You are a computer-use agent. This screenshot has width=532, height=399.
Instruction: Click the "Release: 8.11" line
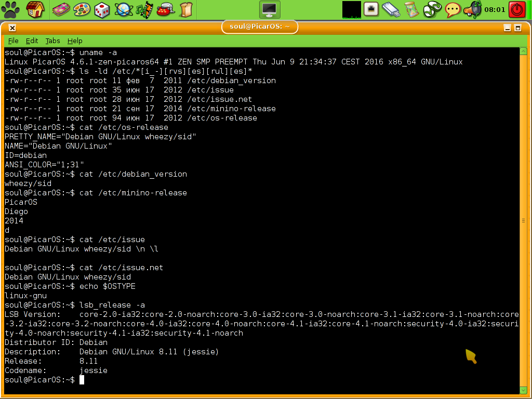(x=51, y=361)
